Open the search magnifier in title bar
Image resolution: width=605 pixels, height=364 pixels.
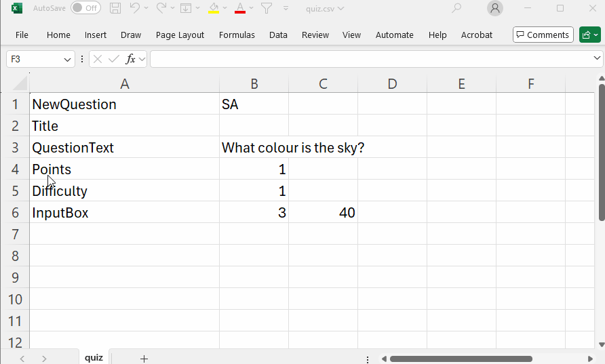pos(456,8)
